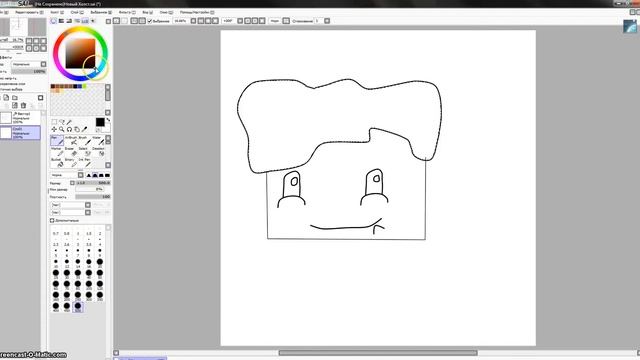Click the horizontal canvas scrollbar
This screenshot has width=640, height=360.
378,353
